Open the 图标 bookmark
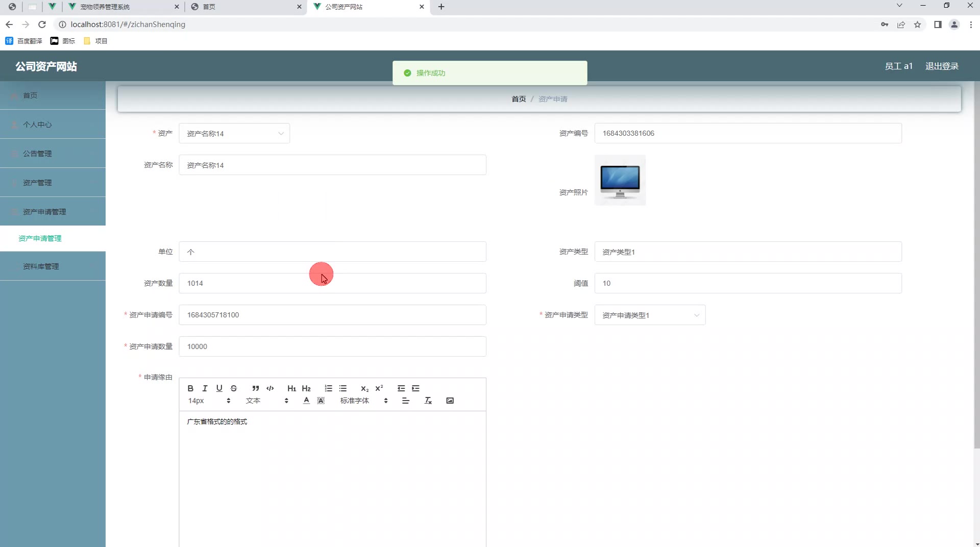This screenshot has width=980, height=547. pos(63,41)
